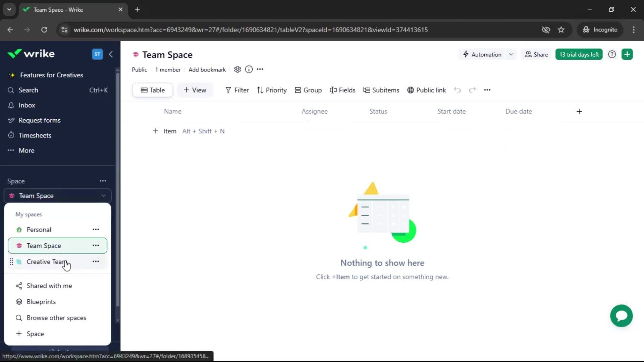Screen dimensions: 644x362
Task: Open options for the Creative Team space
Action: pyautogui.click(x=96, y=262)
